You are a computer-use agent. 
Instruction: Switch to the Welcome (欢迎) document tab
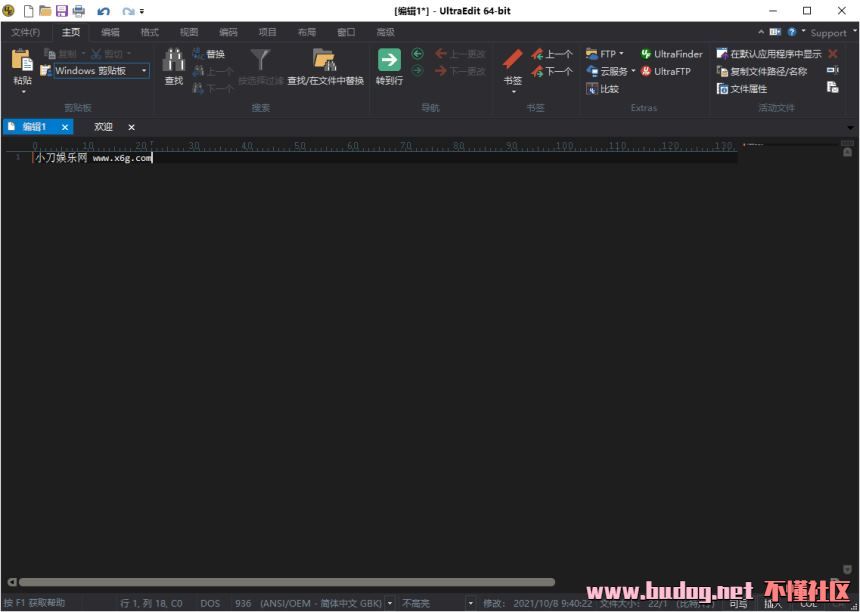click(x=104, y=127)
